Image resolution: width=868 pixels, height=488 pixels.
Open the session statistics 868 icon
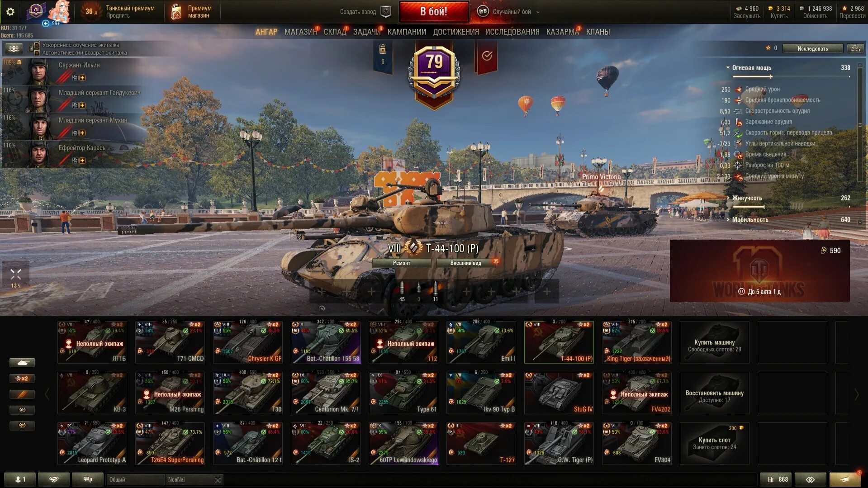coord(777,479)
